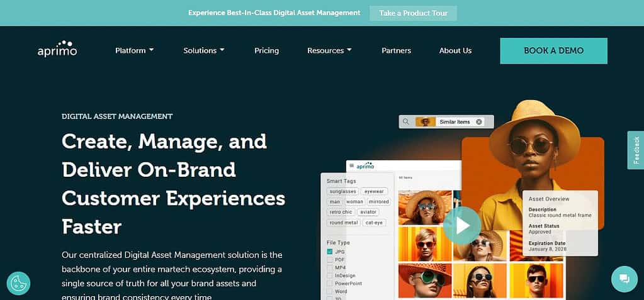
Task: Select the retro chic smart tag
Action: pos(341,212)
